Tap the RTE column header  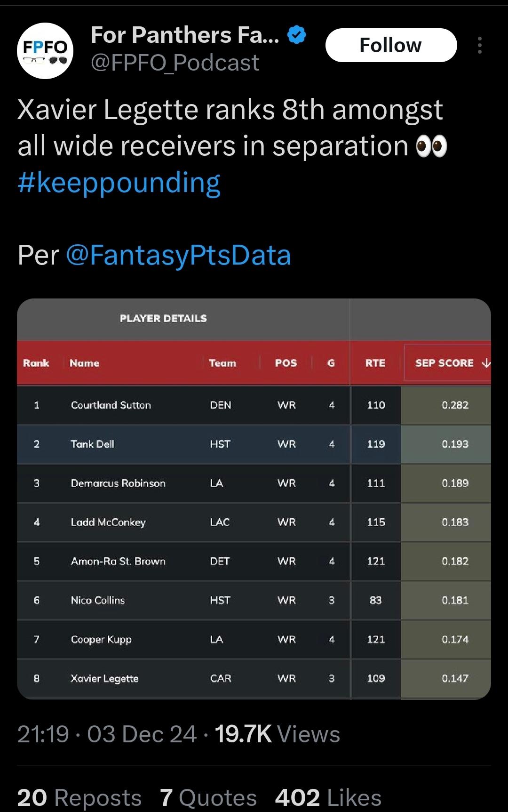[x=375, y=363]
